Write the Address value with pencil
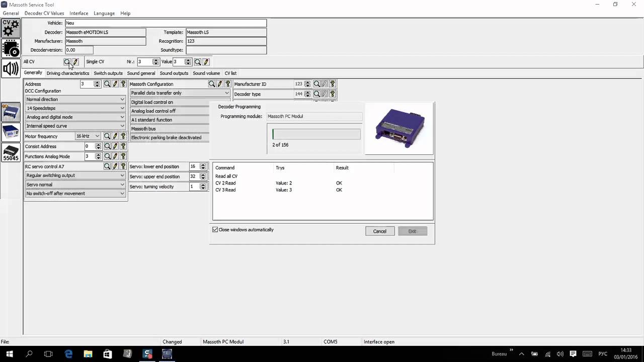 point(115,84)
